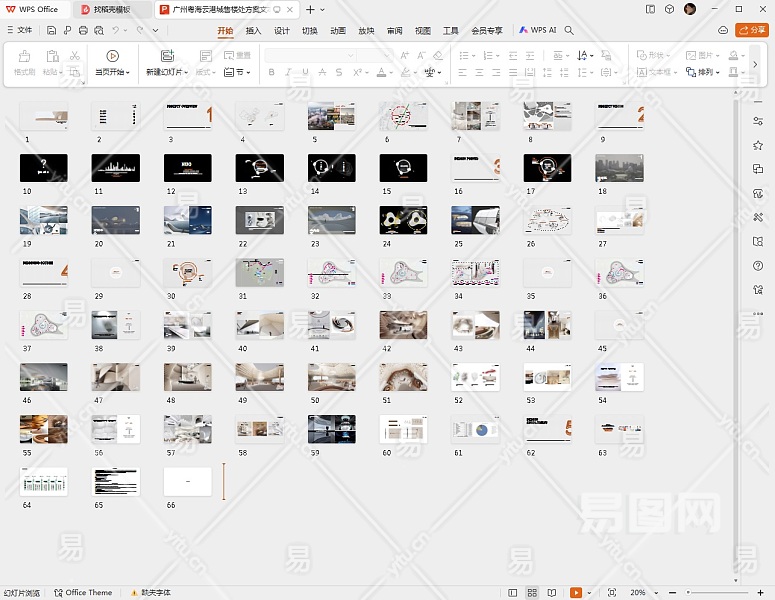Switch to the 设计 ribbon tab

click(282, 30)
